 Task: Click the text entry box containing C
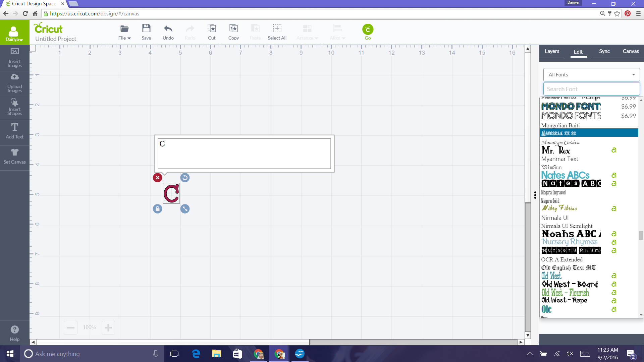click(x=244, y=154)
